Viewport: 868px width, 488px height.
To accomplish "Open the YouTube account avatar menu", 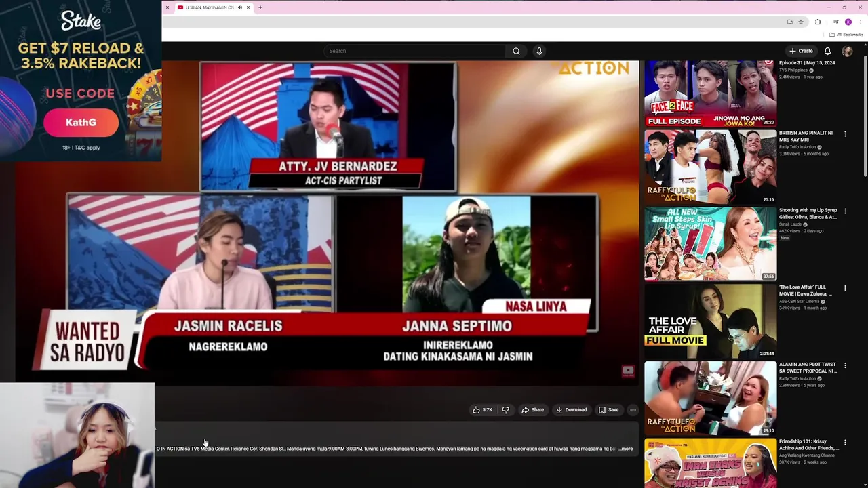I will tap(847, 51).
